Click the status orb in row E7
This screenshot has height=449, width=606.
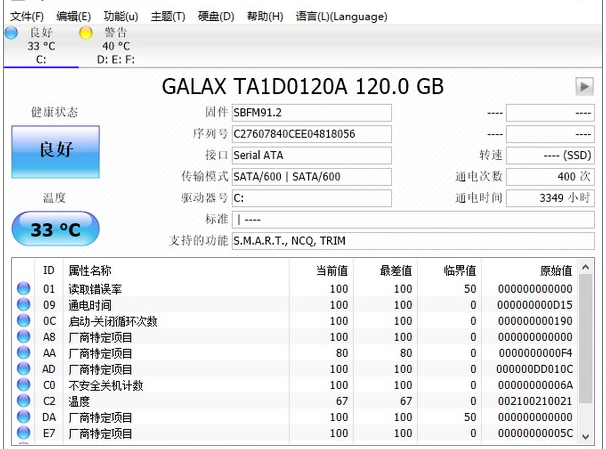click(24, 433)
